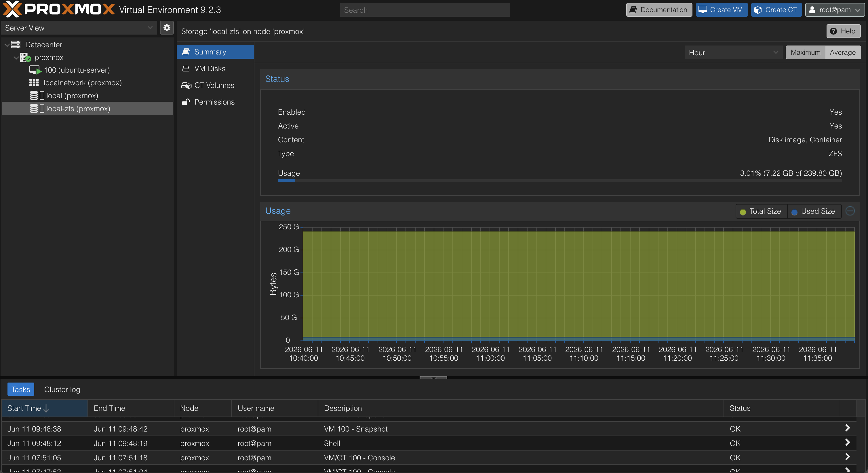The height and width of the screenshot is (473, 868).
Task: Collapse the Datacenter tree node
Action: [7, 45]
